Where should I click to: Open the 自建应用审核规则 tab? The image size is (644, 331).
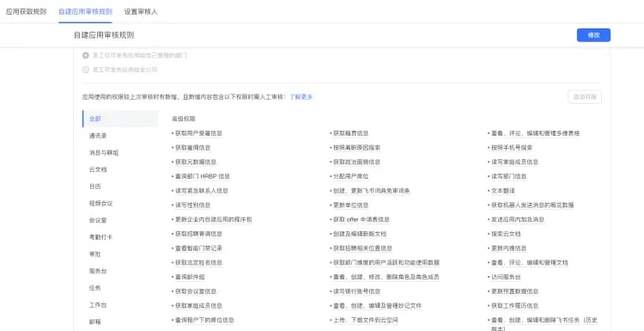[x=85, y=11]
